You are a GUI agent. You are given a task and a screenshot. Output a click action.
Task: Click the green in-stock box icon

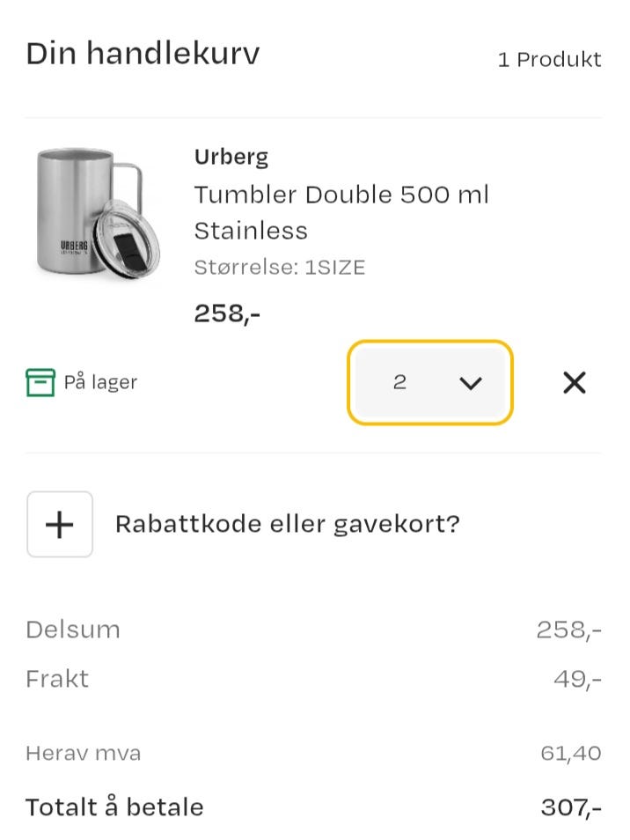pyautogui.click(x=40, y=383)
